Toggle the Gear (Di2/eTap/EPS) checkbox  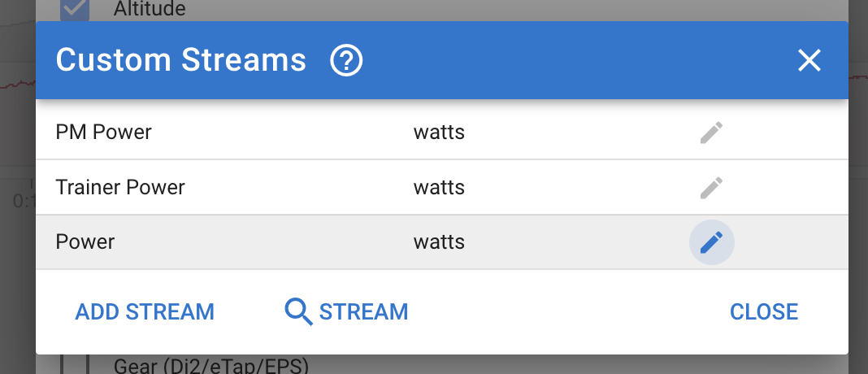pos(75,363)
